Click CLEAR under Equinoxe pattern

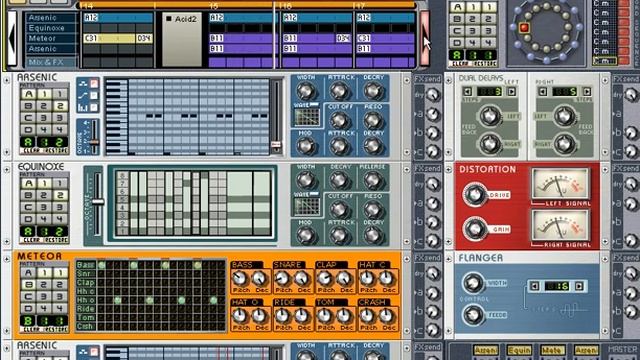pyautogui.click(x=32, y=240)
